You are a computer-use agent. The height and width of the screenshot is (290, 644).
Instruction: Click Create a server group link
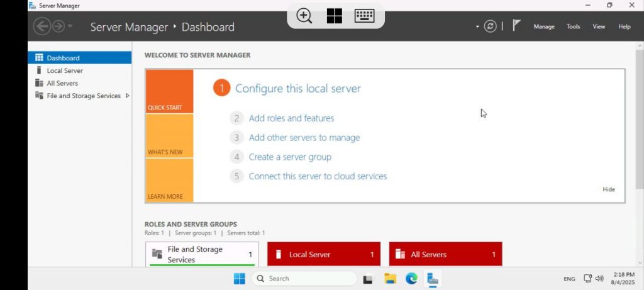point(290,157)
